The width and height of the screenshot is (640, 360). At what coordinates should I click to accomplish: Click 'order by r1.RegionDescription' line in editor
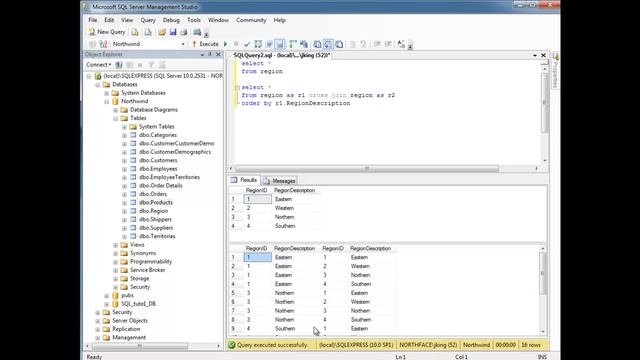tap(296, 103)
